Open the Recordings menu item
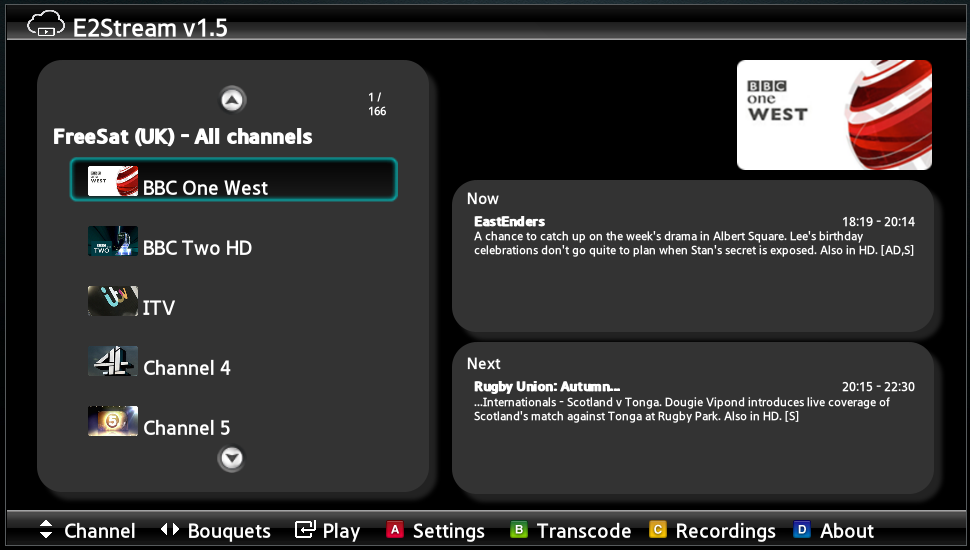 (x=725, y=531)
